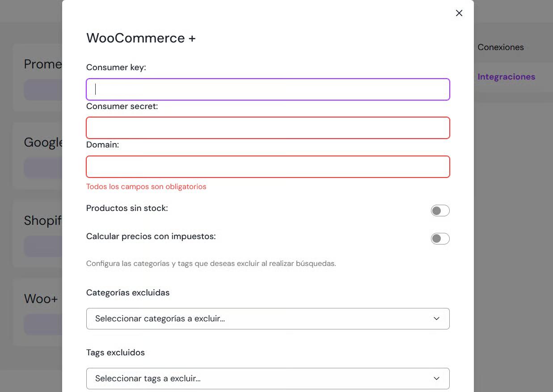Close the WooCommerce + dialog
The image size is (553, 392).
(459, 13)
